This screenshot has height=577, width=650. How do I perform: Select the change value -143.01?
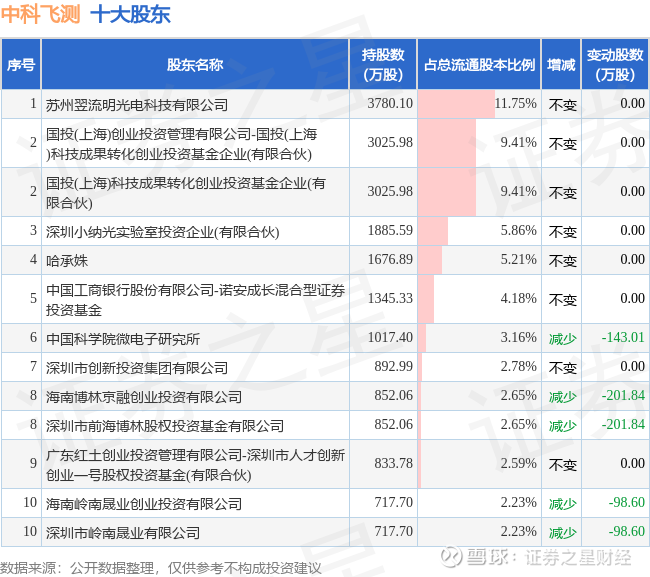(623, 337)
